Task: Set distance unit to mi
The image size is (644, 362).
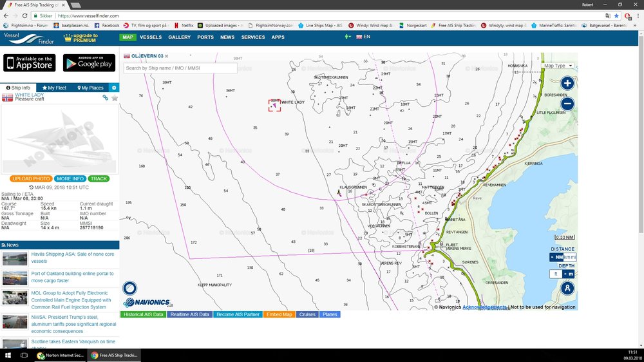Action: pyautogui.click(x=573, y=257)
